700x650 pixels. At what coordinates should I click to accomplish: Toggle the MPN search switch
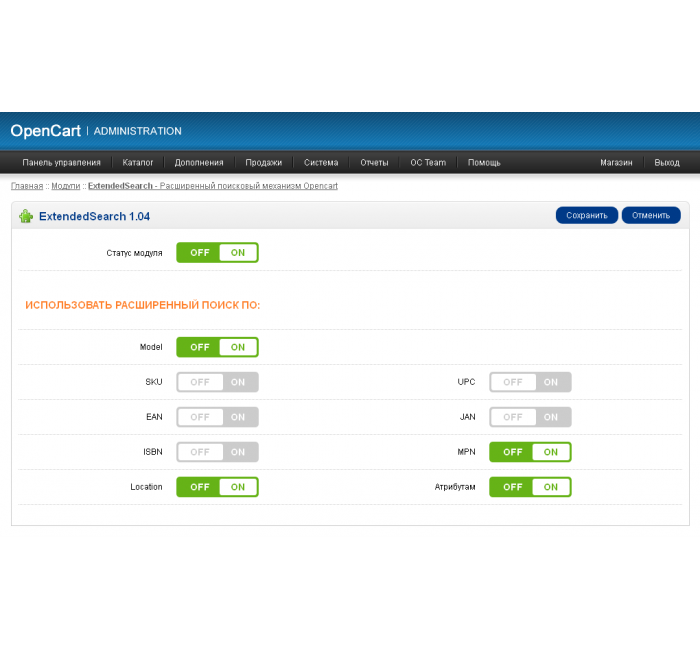[530, 452]
